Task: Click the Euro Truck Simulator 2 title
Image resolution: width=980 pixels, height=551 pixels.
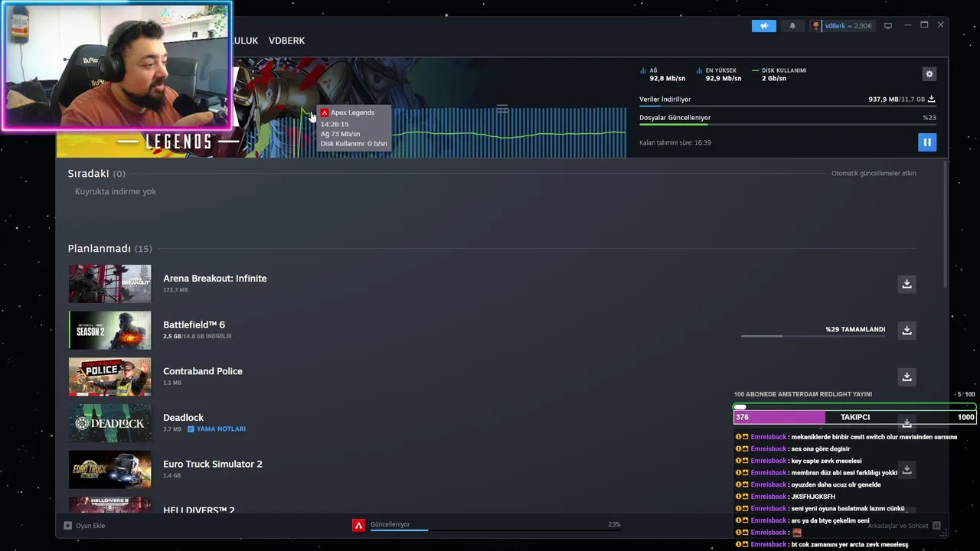Action: [213, 464]
